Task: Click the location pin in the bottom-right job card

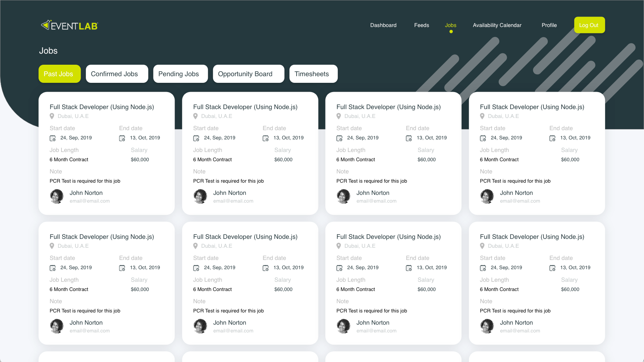Action: coord(482,246)
